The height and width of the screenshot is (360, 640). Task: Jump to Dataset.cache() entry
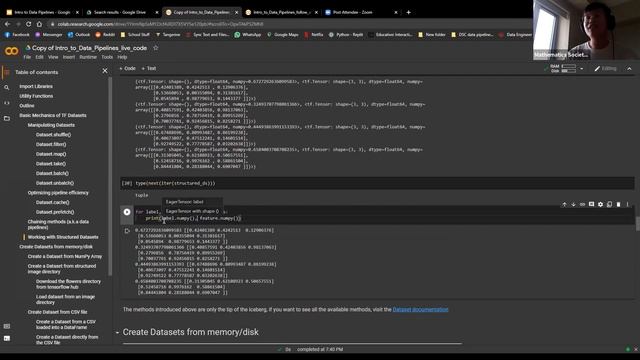[x=52, y=202]
